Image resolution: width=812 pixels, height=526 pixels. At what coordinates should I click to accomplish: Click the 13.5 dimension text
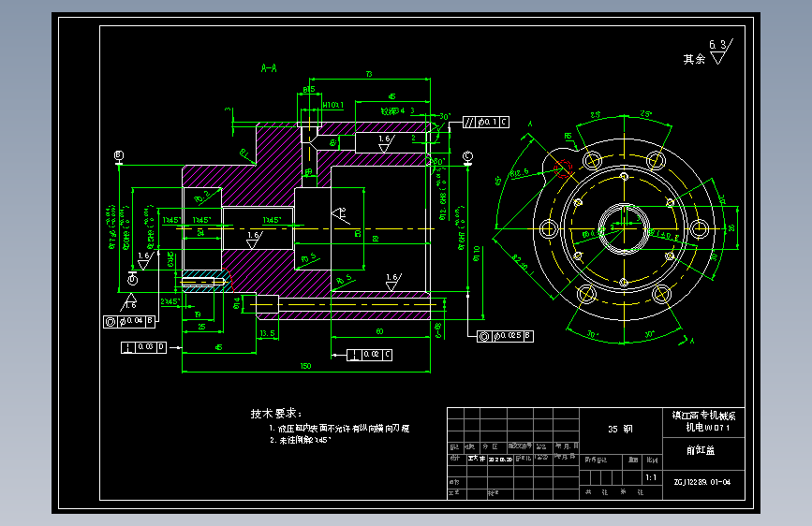coord(267,333)
